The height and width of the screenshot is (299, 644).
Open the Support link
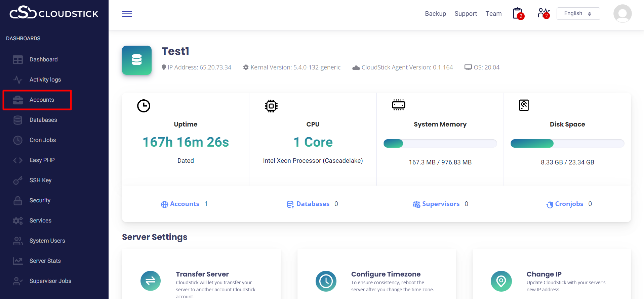coord(466,14)
